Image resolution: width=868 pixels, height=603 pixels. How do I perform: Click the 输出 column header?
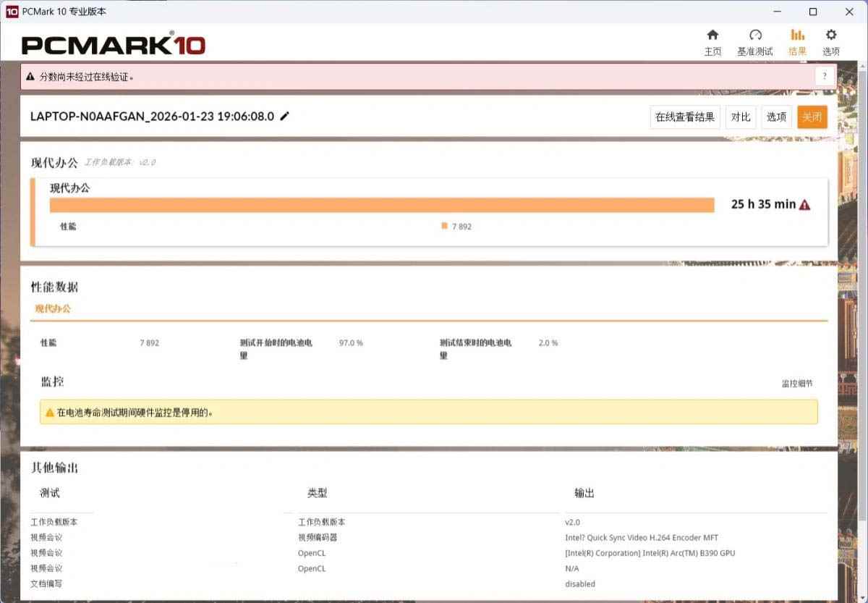tap(584, 493)
